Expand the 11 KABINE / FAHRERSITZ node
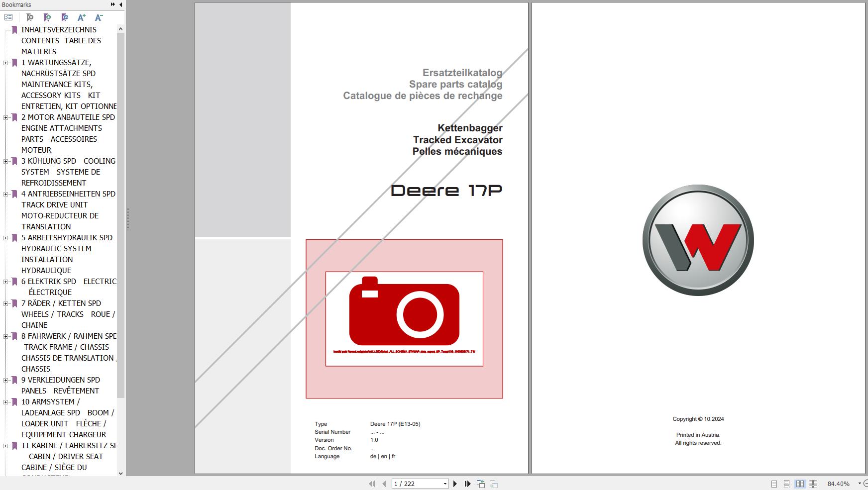 pyautogui.click(x=5, y=446)
